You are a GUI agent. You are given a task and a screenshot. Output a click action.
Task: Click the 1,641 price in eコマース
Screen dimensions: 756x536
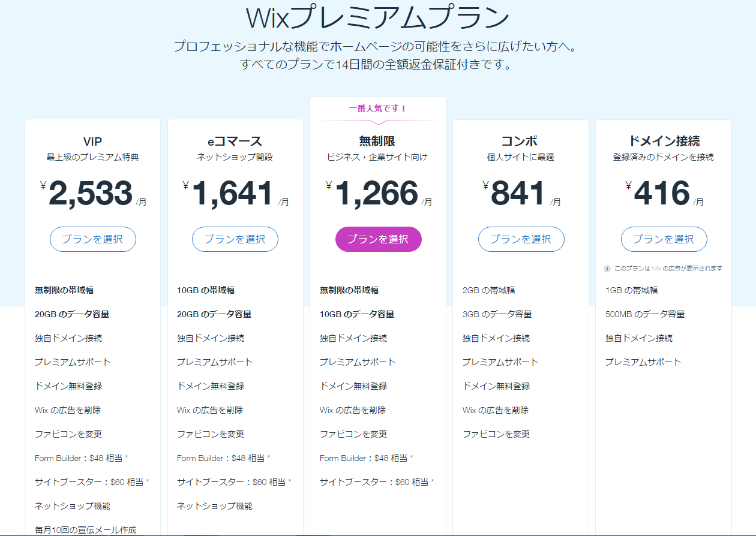point(233,193)
